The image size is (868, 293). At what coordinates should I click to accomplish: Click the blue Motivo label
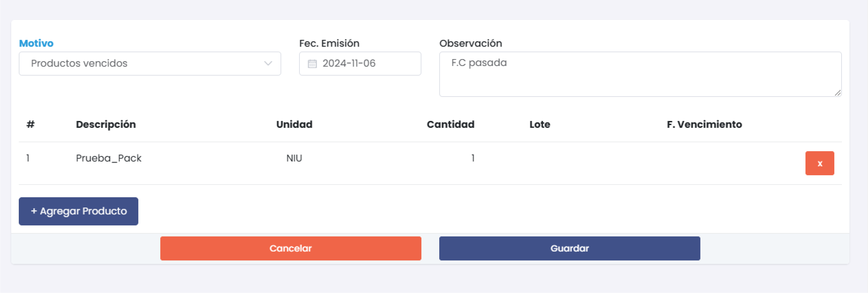(36, 43)
